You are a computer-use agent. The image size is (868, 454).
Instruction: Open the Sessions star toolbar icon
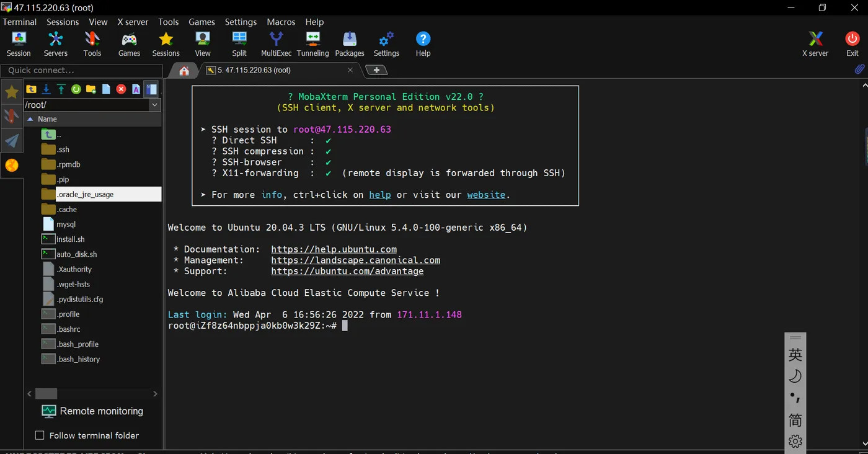pos(166,44)
